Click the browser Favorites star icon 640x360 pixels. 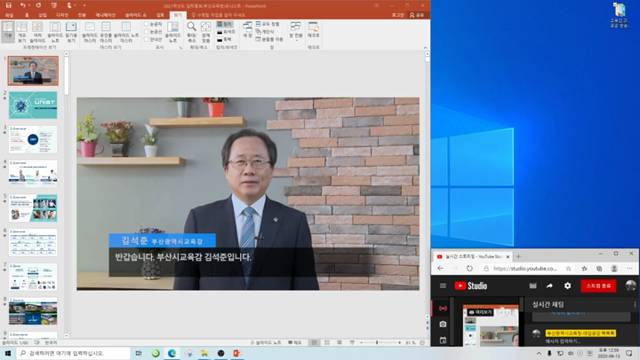click(584, 269)
